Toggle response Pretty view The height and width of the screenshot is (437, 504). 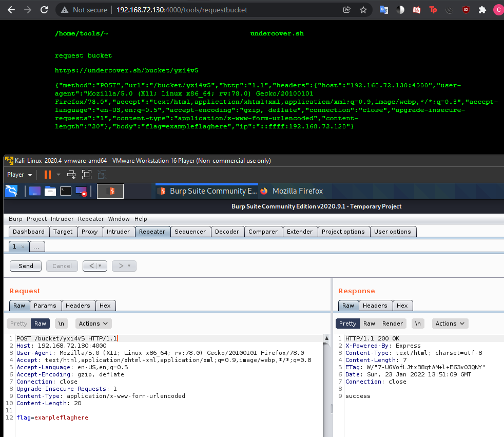pos(347,324)
